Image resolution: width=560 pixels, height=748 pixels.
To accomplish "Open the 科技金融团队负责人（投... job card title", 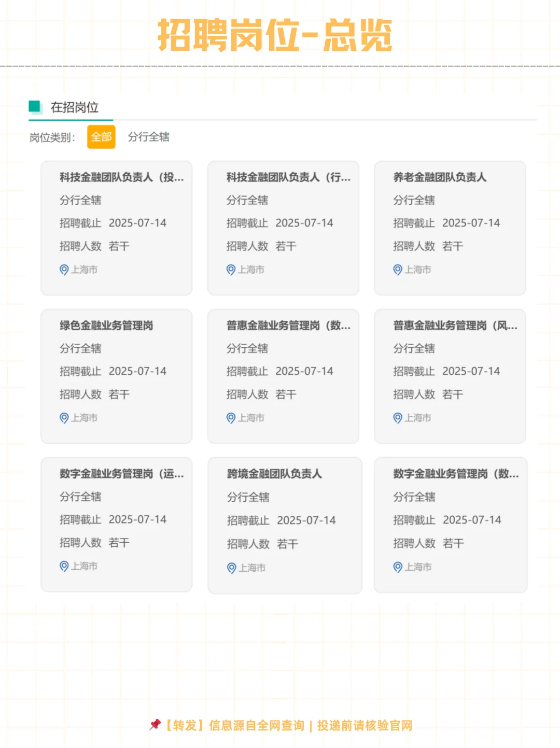I will click(122, 177).
